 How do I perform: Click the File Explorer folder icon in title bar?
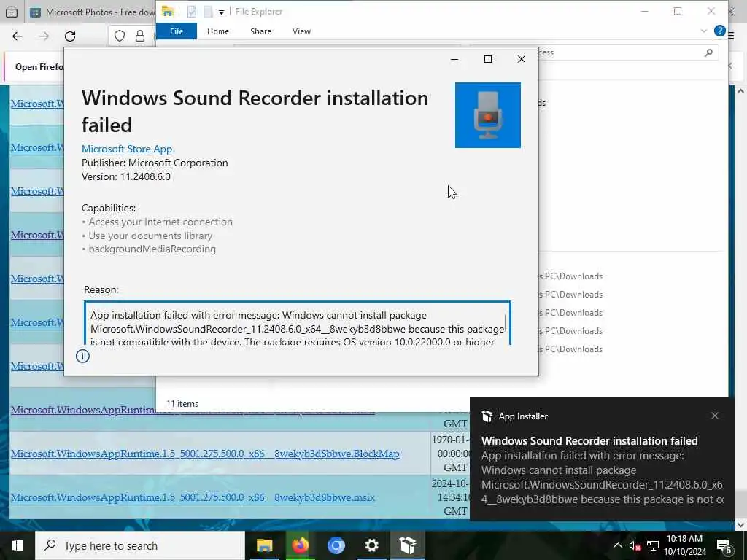[x=167, y=12]
